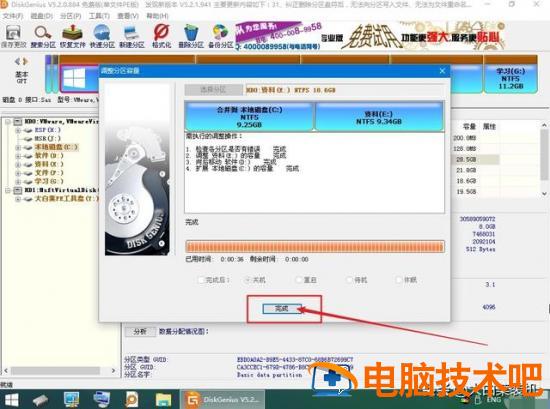
Task: Click the Windows Start button on taskbar
Action: click(x=12, y=400)
